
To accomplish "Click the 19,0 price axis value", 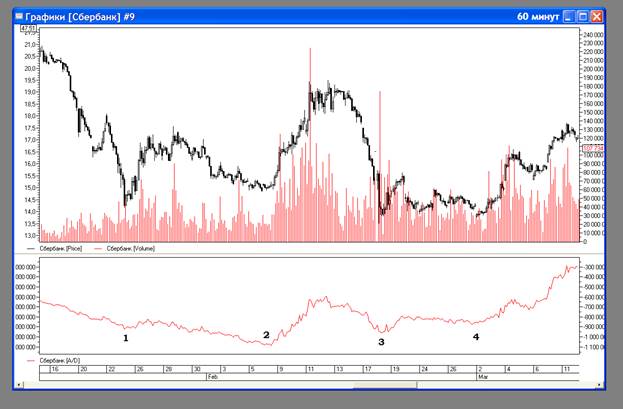I will pos(30,92).
